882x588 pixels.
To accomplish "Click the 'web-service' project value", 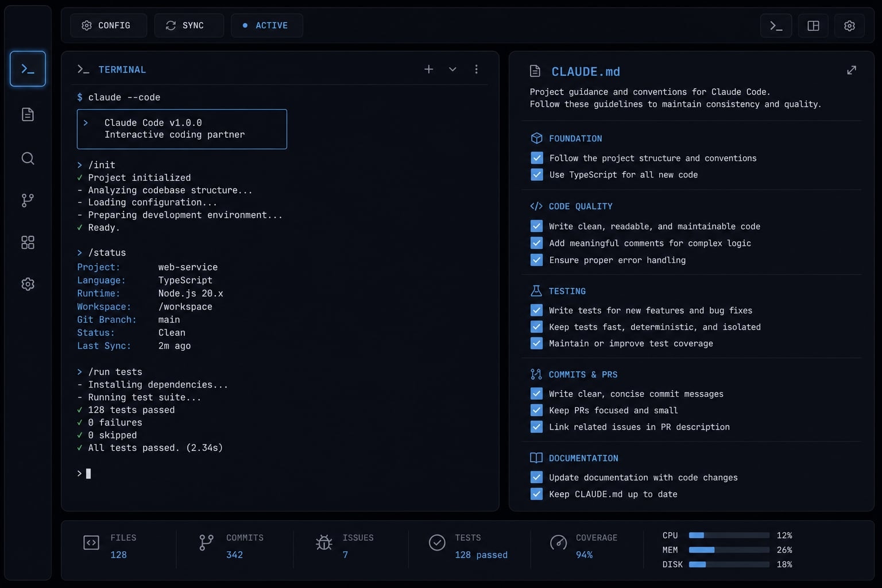I will (188, 267).
